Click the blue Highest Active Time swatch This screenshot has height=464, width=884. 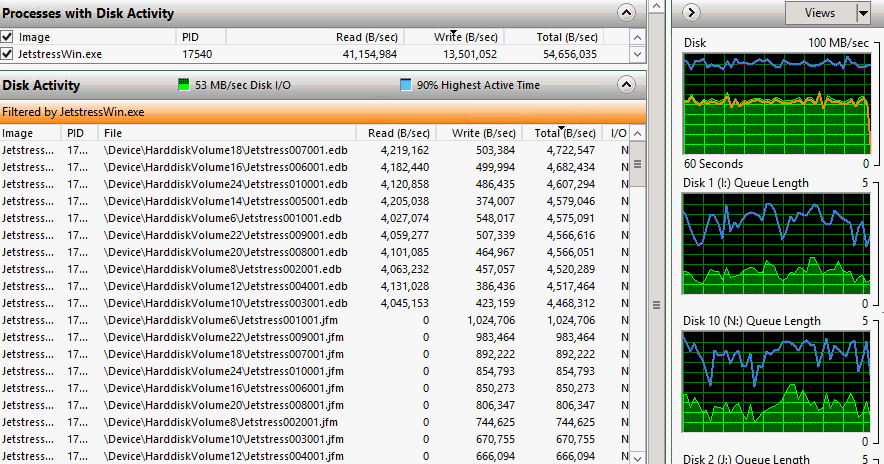pyautogui.click(x=405, y=85)
